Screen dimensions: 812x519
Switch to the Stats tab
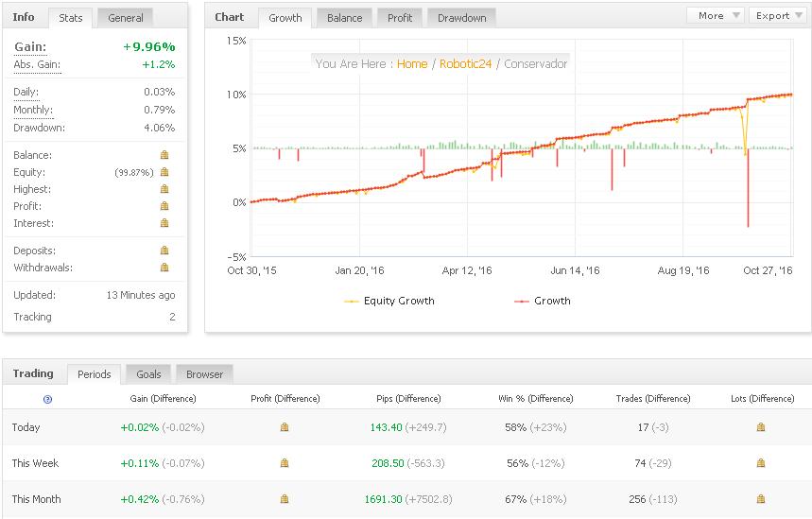tap(71, 18)
